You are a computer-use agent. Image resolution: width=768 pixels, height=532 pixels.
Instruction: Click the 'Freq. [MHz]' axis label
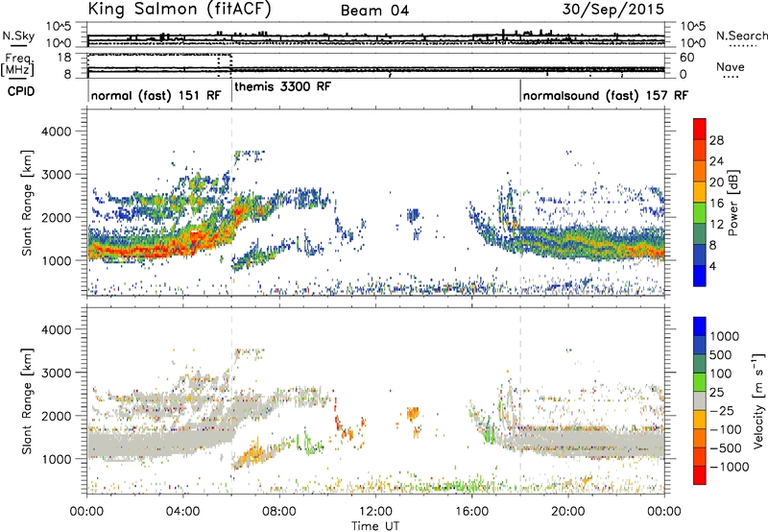pos(17,64)
